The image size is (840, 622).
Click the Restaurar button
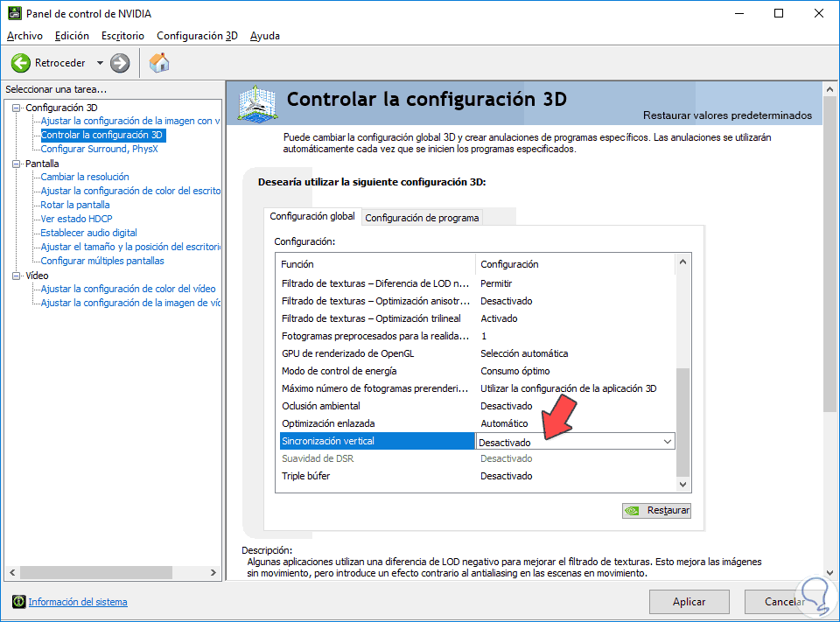pyautogui.click(x=656, y=511)
